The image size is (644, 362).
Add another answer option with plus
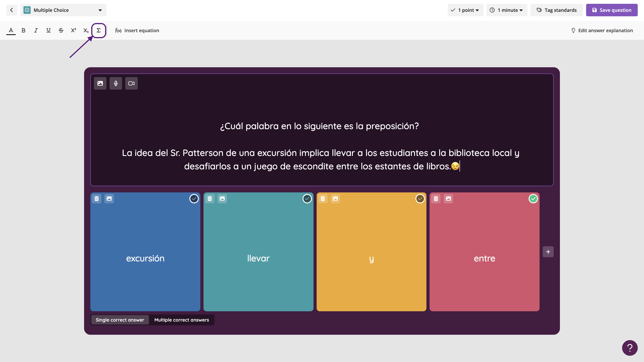coord(548,252)
